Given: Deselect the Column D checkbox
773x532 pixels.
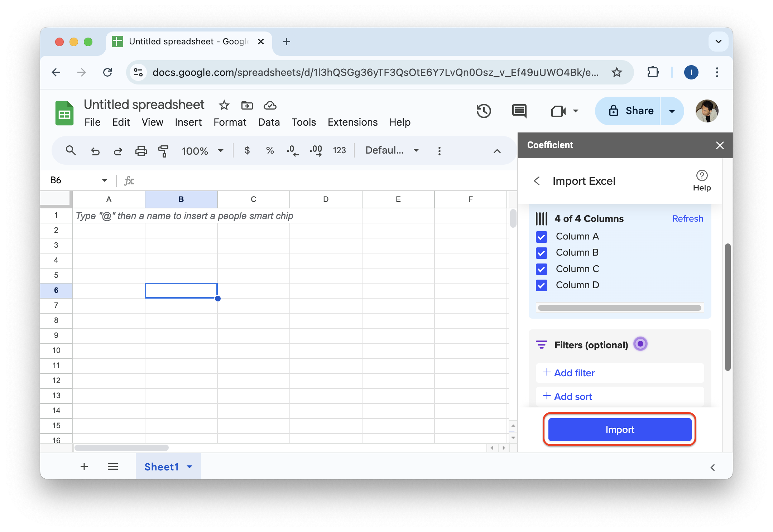Looking at the screenshot, I should coord(541,285).
